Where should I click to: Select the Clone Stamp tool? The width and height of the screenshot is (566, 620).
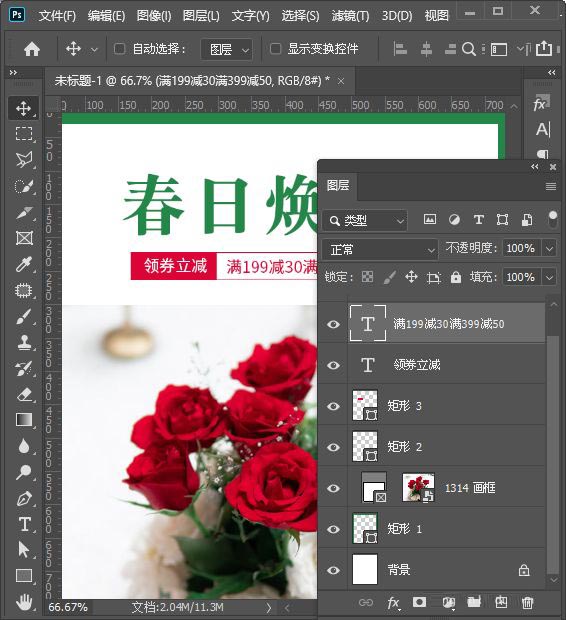coord(24,342)
